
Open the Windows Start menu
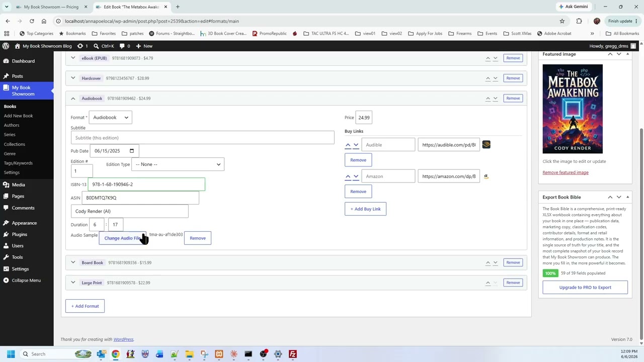point(11,354)
